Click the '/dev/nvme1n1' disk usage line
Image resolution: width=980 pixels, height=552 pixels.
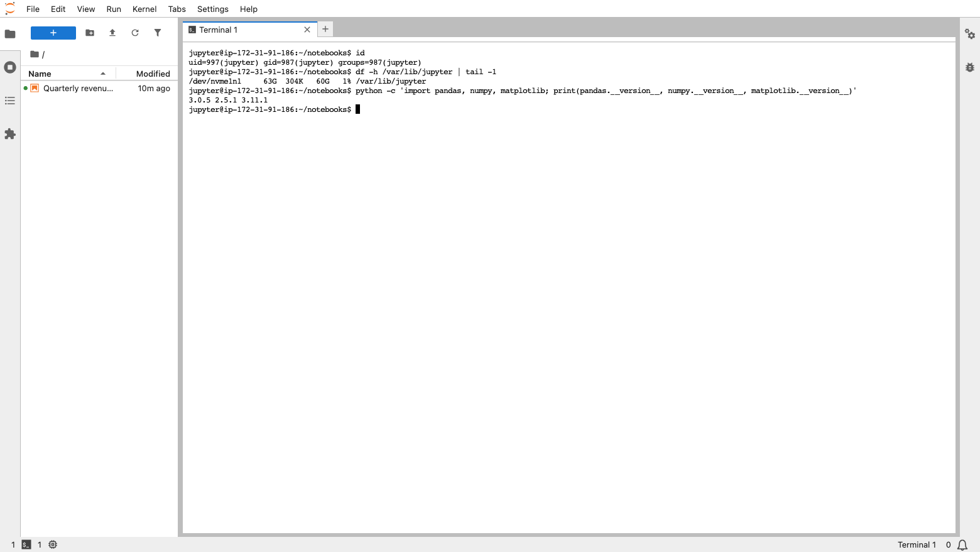[x=307, y=81]
